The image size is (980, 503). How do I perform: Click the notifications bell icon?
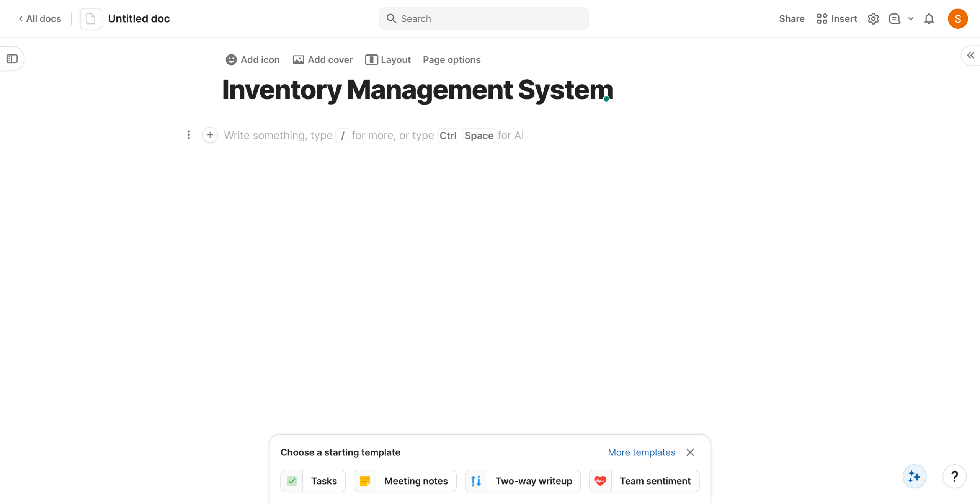click(929, 19)
